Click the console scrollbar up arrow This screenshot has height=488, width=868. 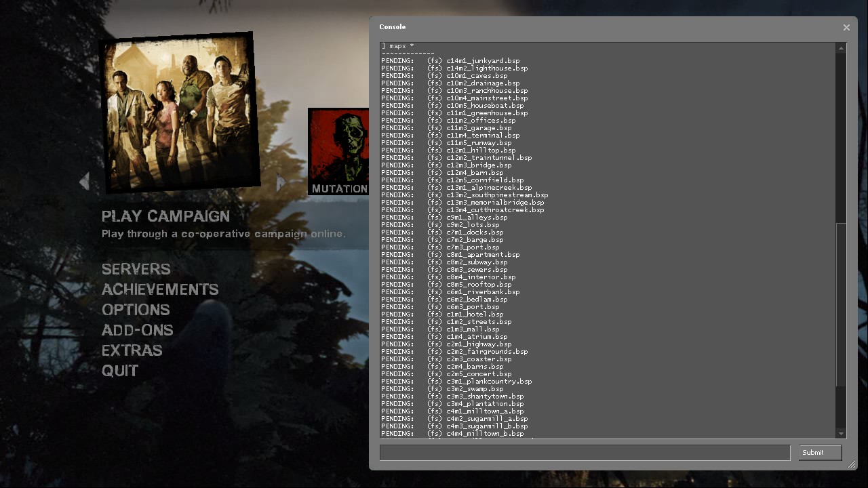click(841, 47)
